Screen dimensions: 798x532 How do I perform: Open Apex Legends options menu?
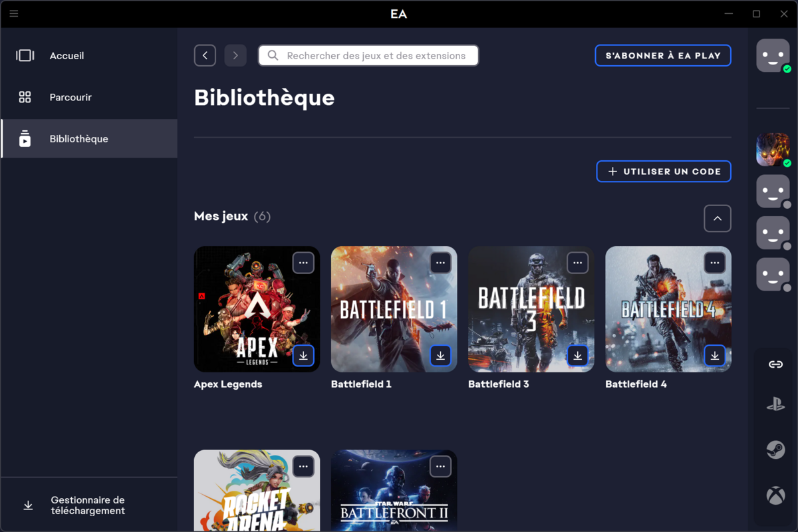point(303,263)
